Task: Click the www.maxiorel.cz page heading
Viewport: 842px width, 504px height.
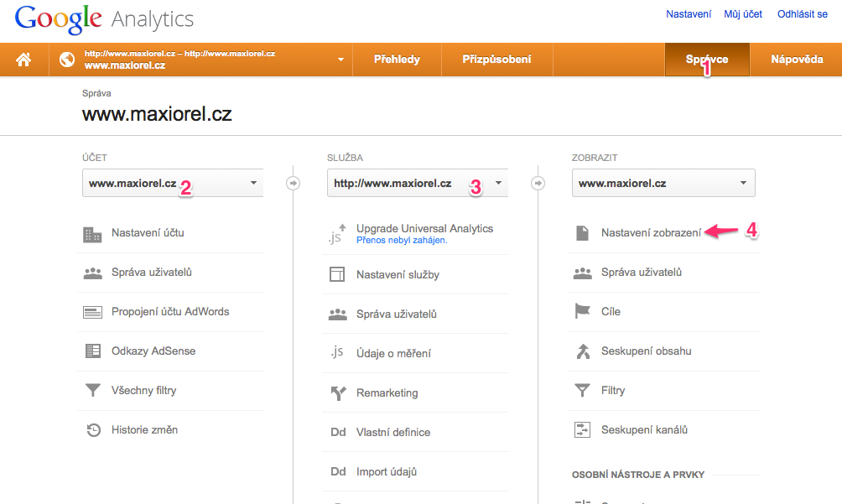Action: click(x=157, y=114)
